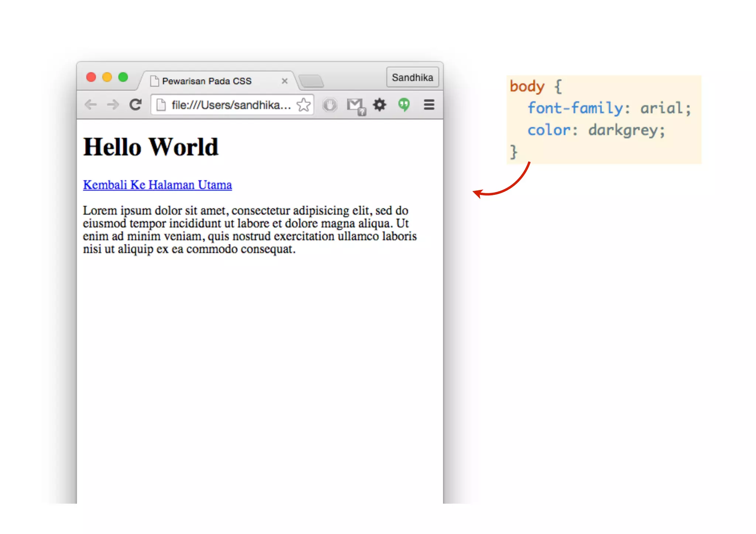
Task: Click the Hello World heading
Action: (x=151, y=147)
